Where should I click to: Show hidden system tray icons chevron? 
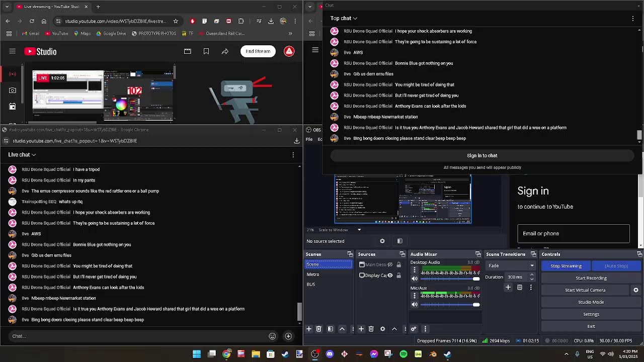(567, 354)
